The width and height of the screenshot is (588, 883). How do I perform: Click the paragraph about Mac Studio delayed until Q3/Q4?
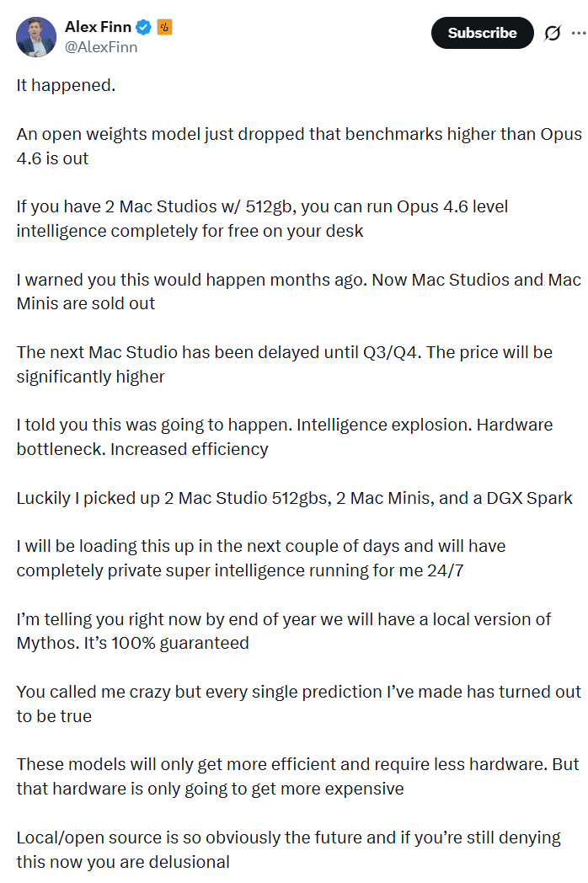(x=282, y=364)
